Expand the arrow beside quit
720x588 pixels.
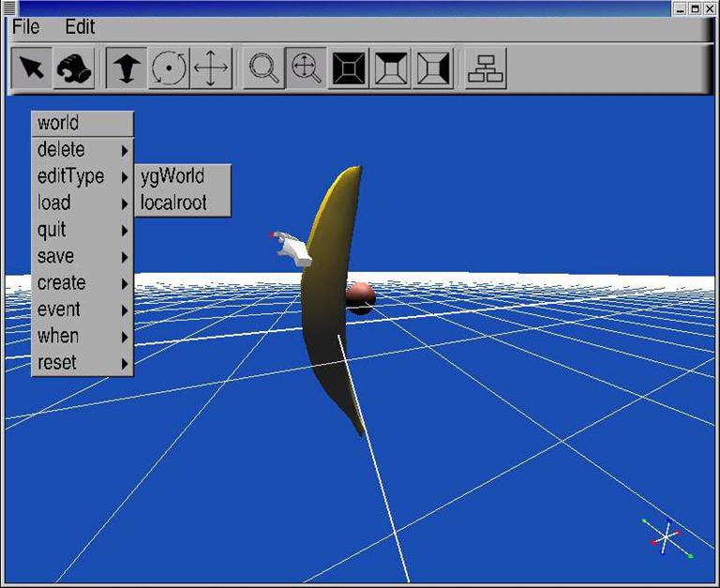point(125,231)
